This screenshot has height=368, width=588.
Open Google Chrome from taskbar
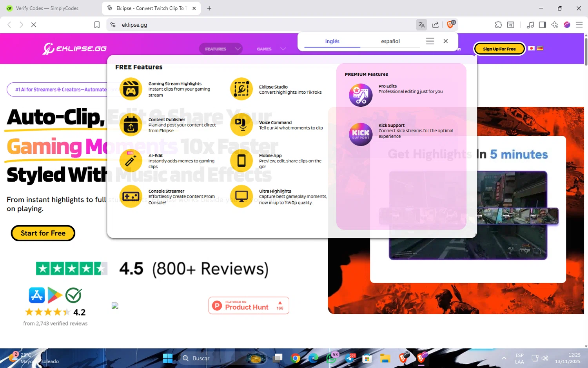point(296,358)
